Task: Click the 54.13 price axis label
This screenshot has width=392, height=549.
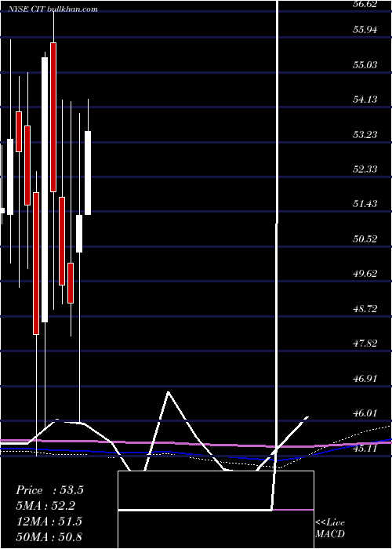Action: click(x=365, y=100)
